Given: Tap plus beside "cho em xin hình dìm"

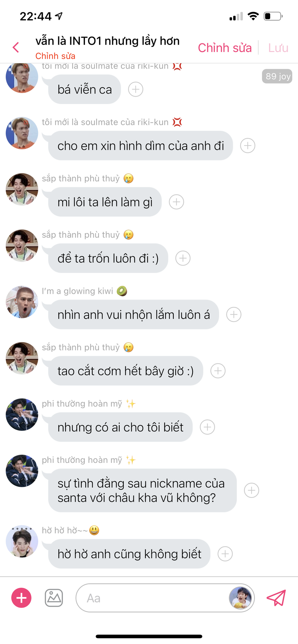Looking at the screenshot, I should [x=248, y=146].
